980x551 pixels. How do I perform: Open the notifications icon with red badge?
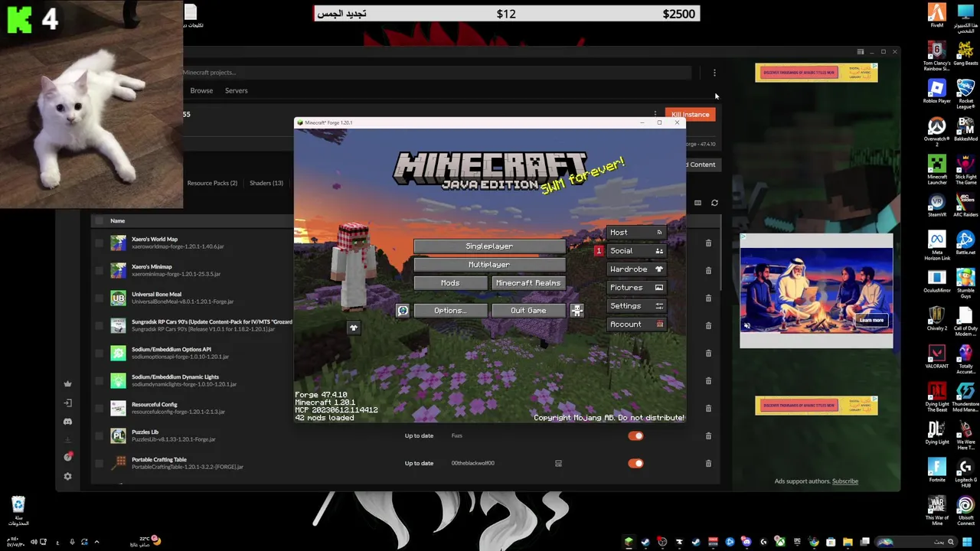67,458
